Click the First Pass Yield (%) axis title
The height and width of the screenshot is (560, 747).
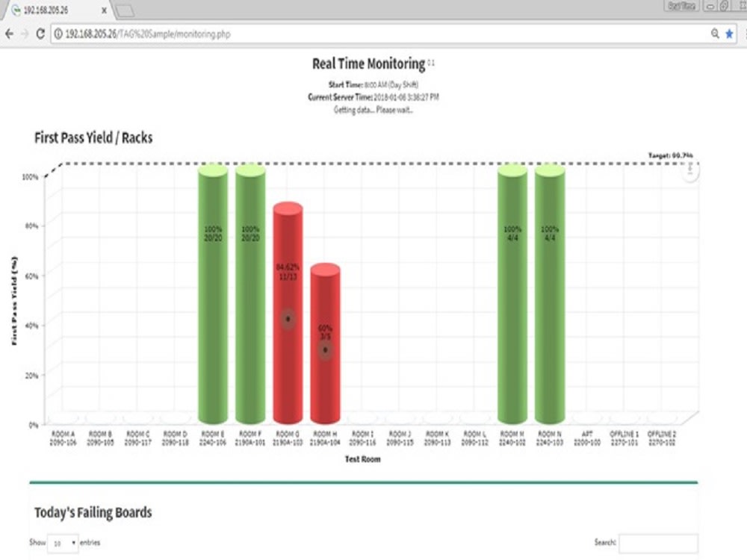14,301
